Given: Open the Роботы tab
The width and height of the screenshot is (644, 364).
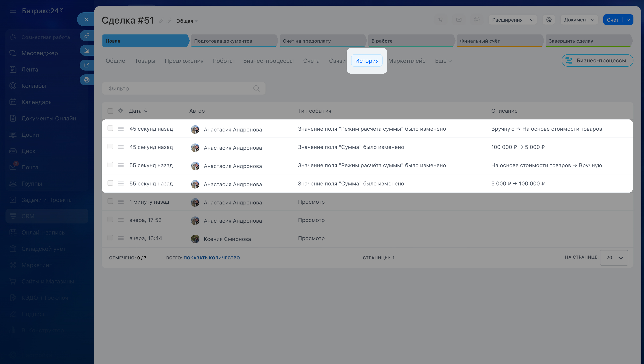Looking at the screenshot, I should [223, 61].
